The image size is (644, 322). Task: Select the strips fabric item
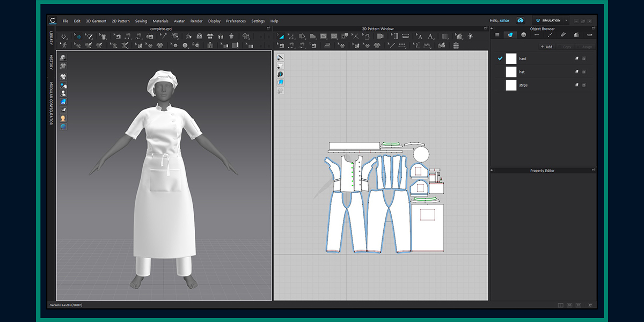pyautogui.click(x=543, y=85)
